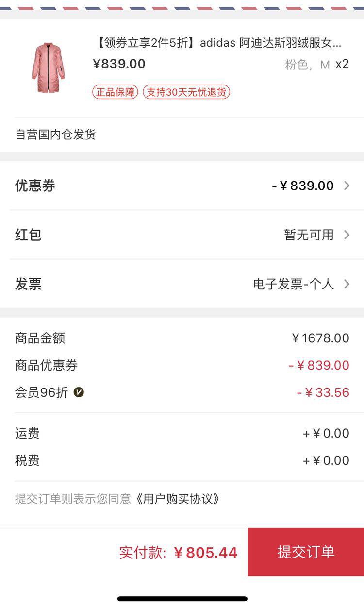Screen dimensions: 364x609
Task: Tap the pink down jacket product thumbnail
Action: pyautogui.click(x=48, y=68)
